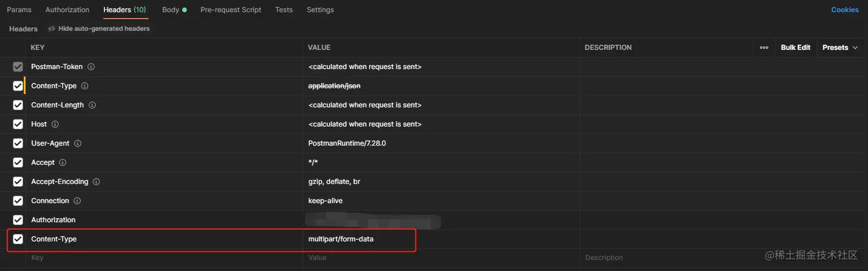This screenshot has width=868, height=271.
Task: Click the DESCRIPTION column header
Action: point(608,48)
